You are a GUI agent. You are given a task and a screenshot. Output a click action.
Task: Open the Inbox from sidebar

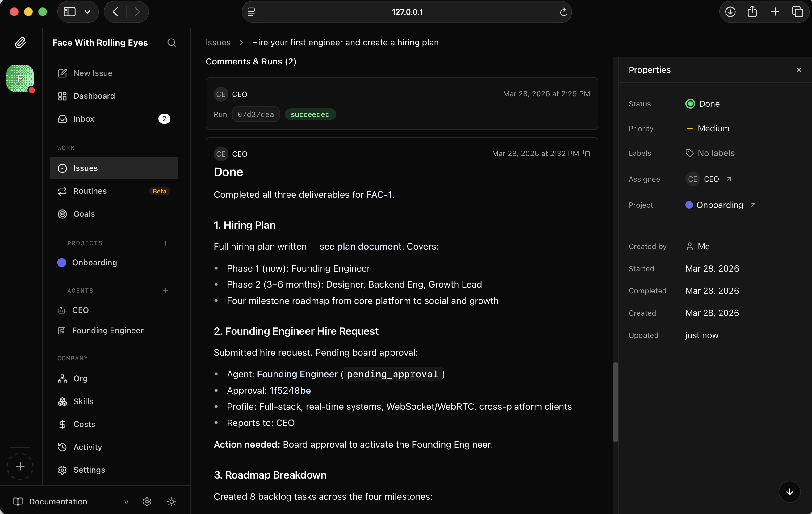pyautogui.click(x=84, y=119)
